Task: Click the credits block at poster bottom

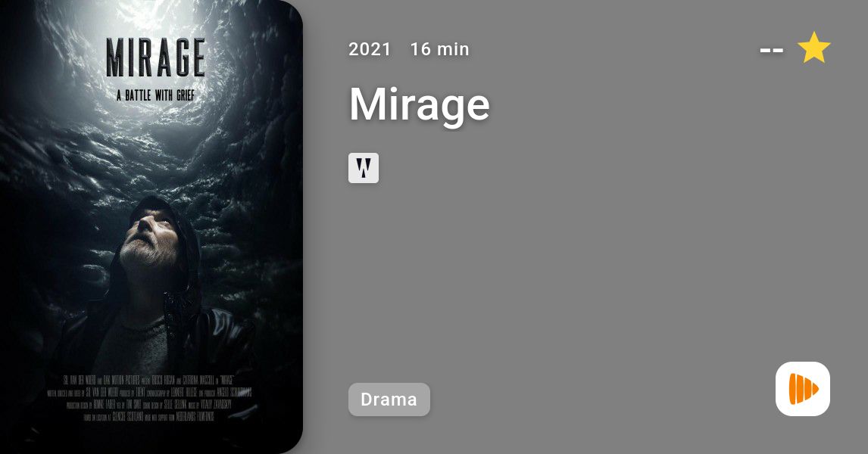Action: pyautogui.click(x=149, y=398)
